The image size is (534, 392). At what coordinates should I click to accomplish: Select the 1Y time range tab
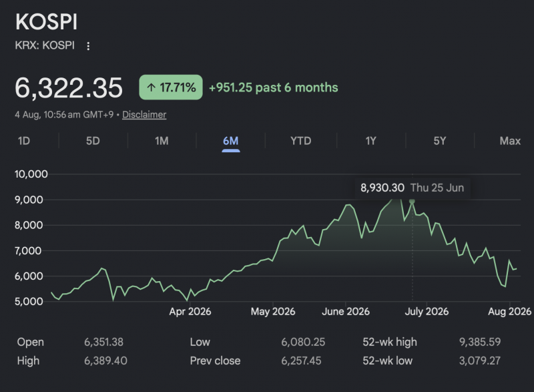tap(370, 141)
